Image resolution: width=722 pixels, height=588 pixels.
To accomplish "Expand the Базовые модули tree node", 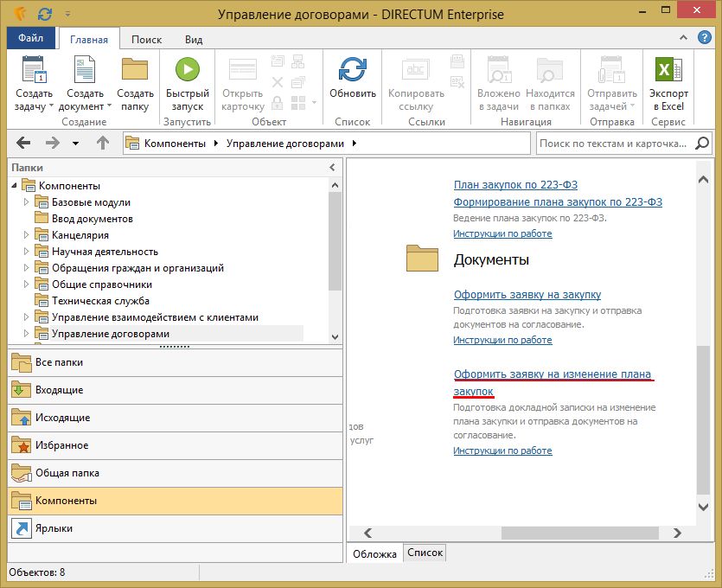I will (x=26, y=202).
